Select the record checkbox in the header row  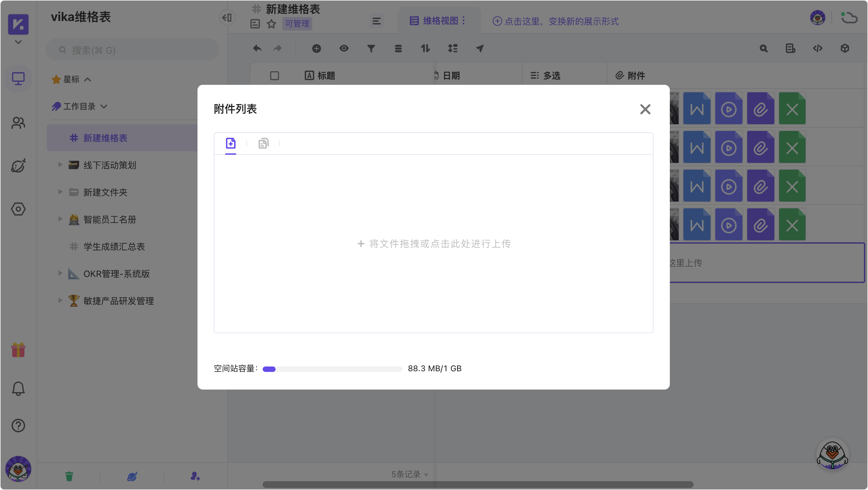coord(274,75)
